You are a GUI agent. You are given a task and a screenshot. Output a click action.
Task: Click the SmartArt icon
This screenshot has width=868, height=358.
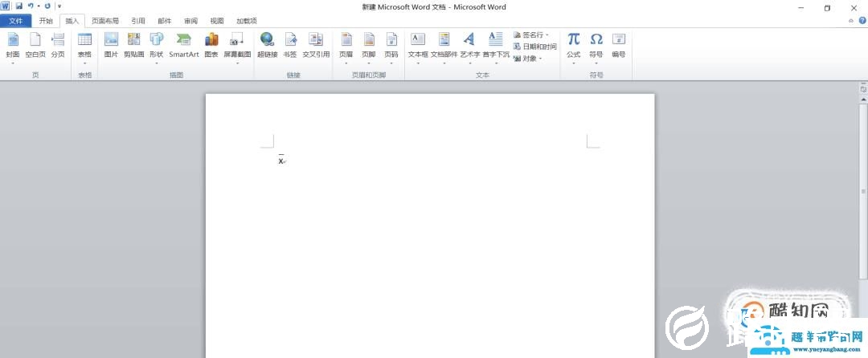(x=183, y=43)
